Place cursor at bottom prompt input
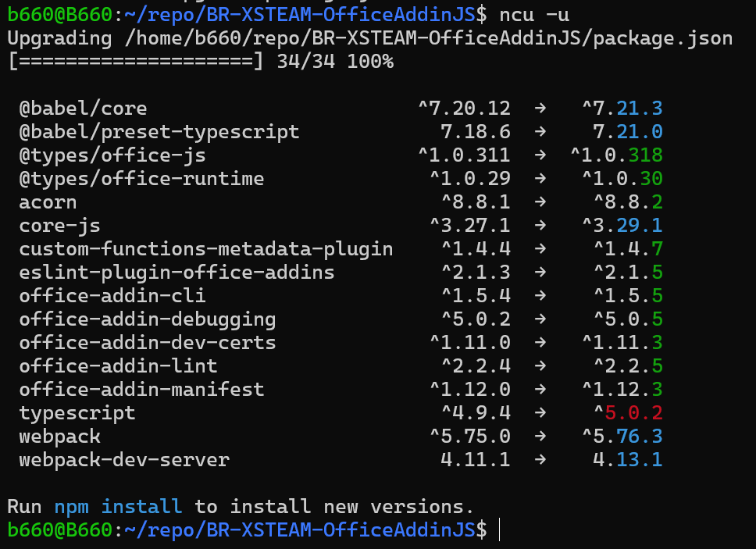 click(500, 530)
